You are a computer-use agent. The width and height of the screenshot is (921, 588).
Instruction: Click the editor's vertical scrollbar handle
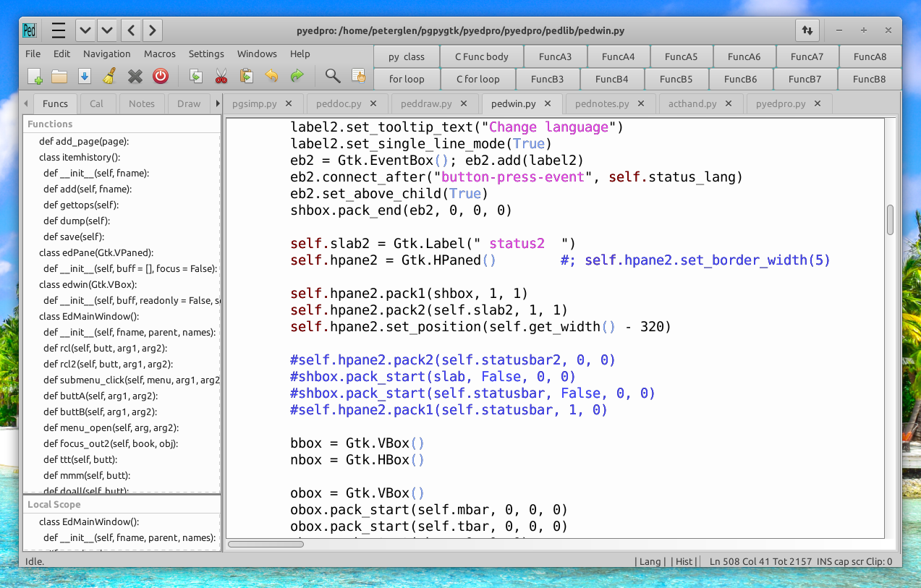(890, 220)
